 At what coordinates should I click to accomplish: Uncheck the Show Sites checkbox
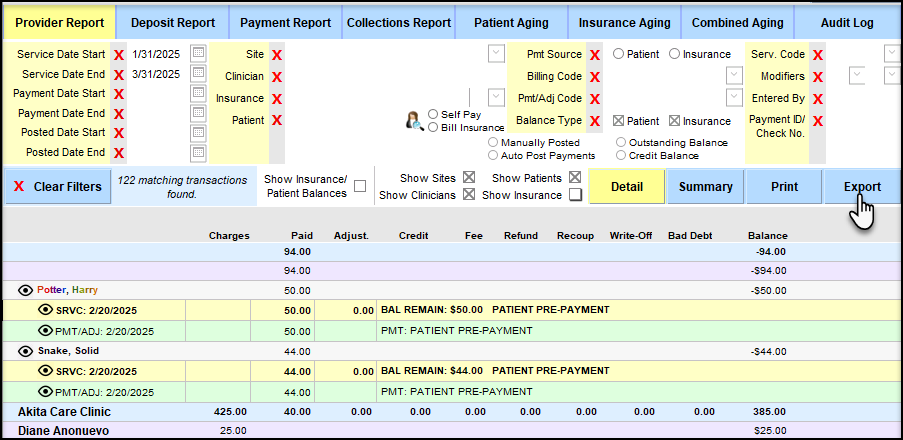[x=468, y=177]
